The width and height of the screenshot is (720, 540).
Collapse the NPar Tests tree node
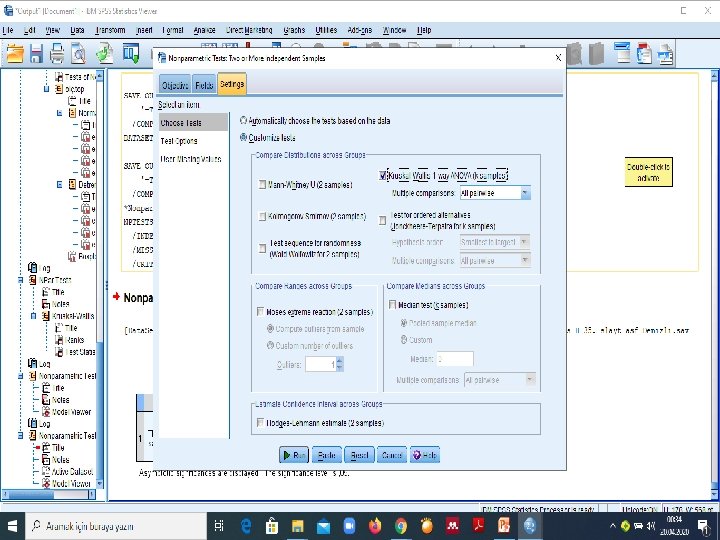[x=21, y=280]
